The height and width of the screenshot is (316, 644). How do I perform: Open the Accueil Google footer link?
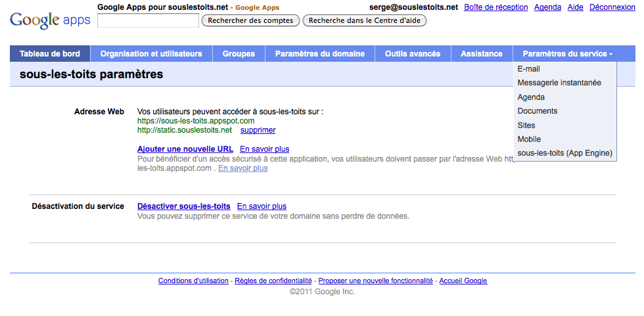463,281
